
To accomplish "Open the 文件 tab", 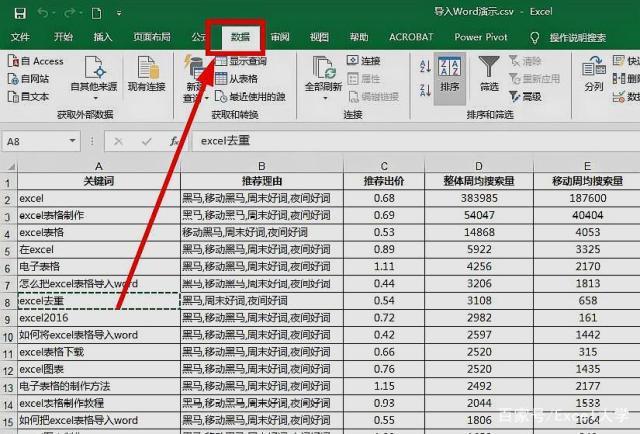I will [x=20, y=37].
